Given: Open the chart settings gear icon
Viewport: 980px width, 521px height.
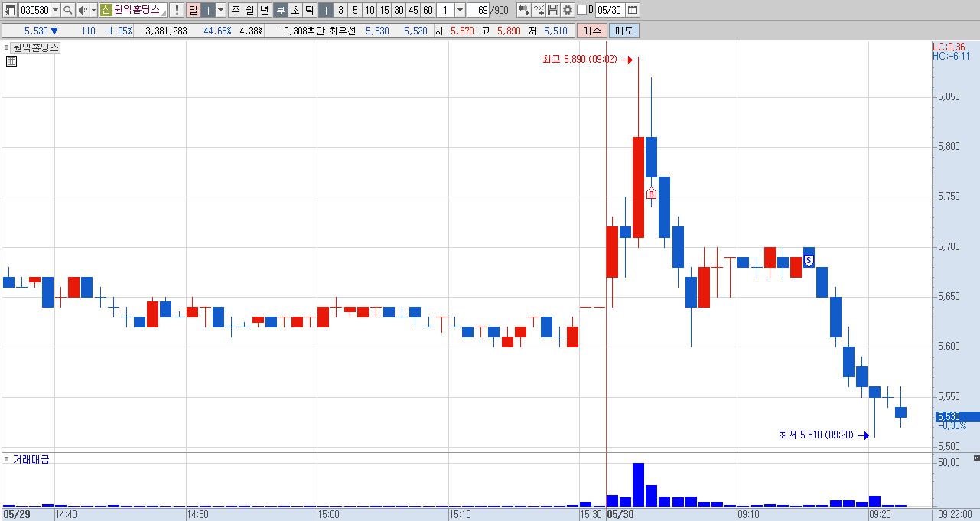Looking at the screenshot, I should [x=568, y=10].
